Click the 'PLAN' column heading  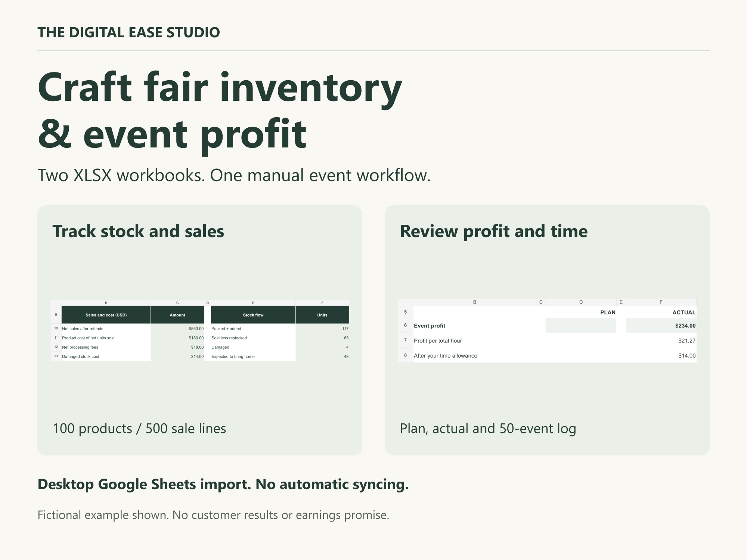(x=608, y=312)
